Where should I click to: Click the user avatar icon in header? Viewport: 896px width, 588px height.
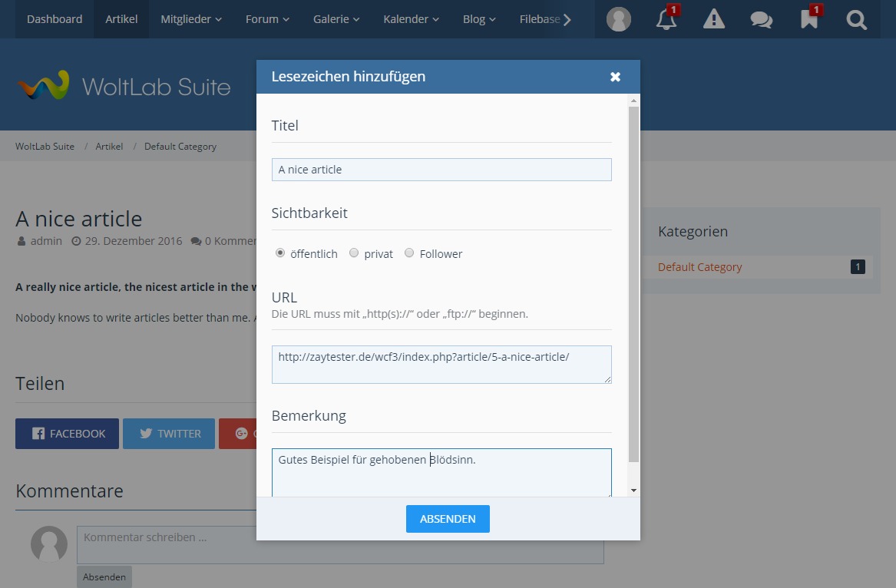[618, 20]
